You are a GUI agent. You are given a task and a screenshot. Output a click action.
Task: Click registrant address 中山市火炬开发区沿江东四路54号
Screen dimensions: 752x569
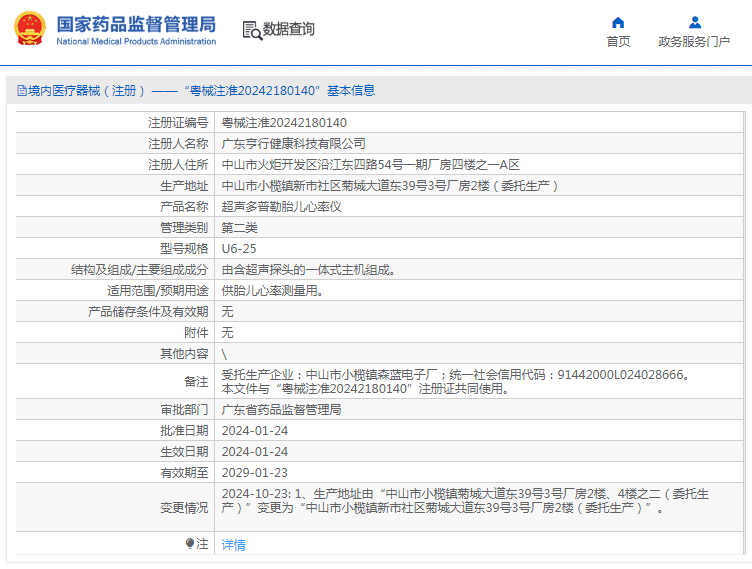[370, 165]
